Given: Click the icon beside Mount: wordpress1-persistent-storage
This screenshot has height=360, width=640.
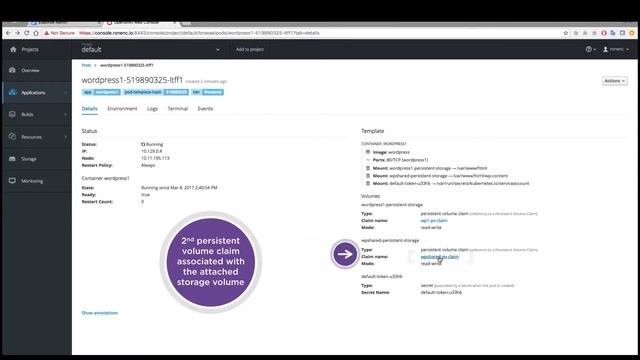Looking at the screenshot, I should click(x=368, y=168).
